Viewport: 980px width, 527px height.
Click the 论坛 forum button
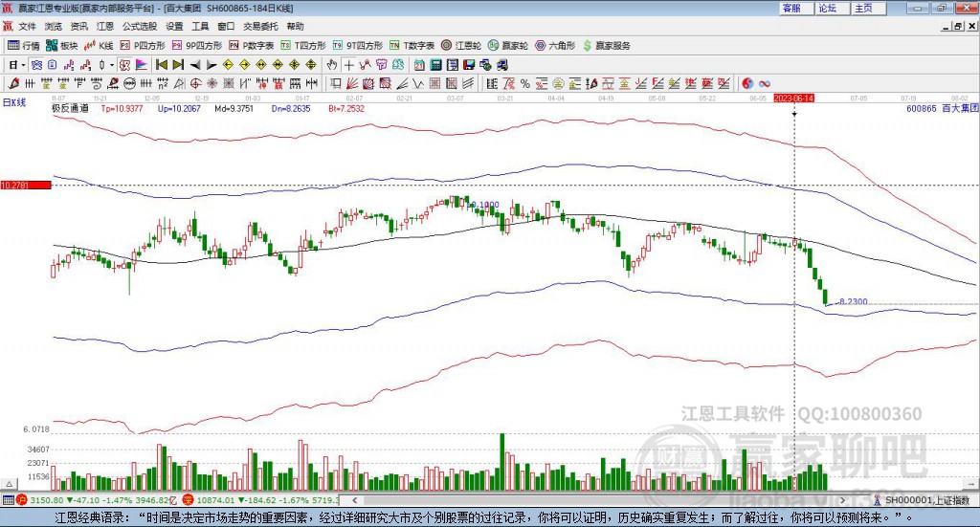pos(827,8)
